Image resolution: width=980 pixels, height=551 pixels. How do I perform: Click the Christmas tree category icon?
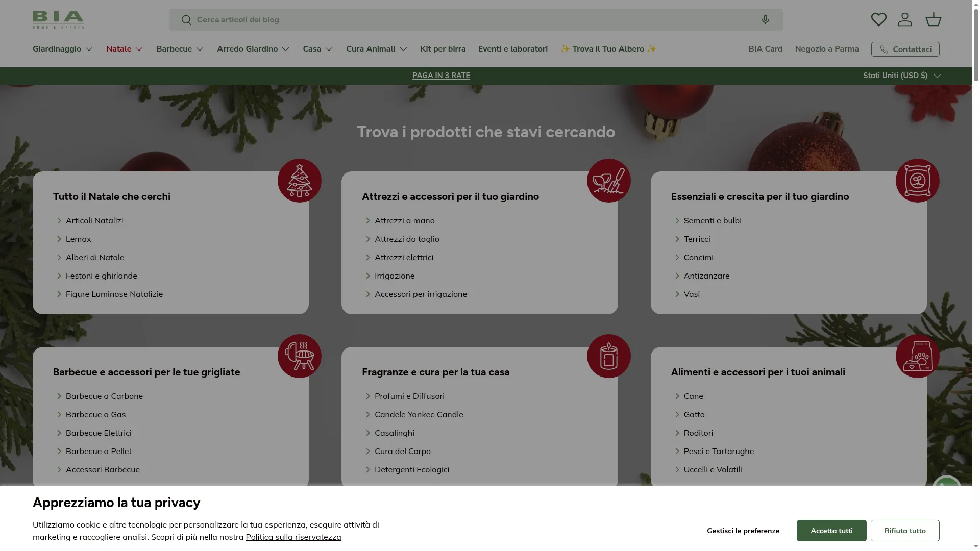click(300, 181)
